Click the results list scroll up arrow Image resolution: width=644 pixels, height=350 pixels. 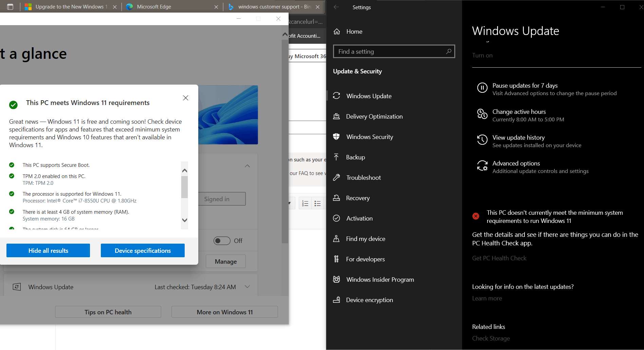coord(185,171)
